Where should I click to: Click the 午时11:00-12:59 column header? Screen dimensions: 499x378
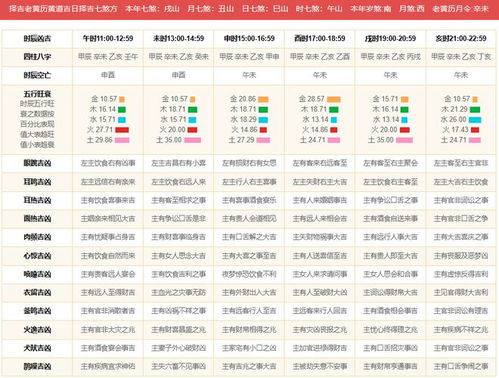(x=108, y=39)
